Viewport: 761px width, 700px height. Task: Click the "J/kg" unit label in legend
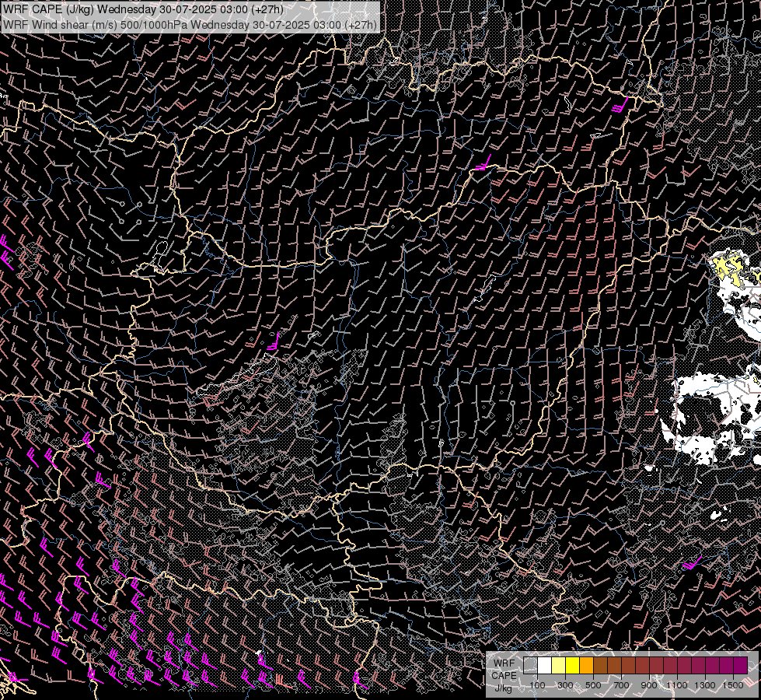tap(503, 688)
